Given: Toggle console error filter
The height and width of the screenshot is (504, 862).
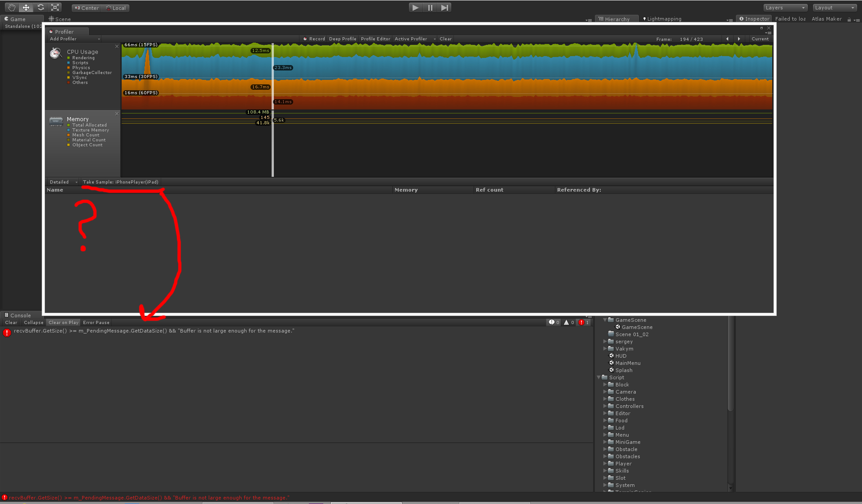Looking at the screenshot, I should (x=584, y=322).
